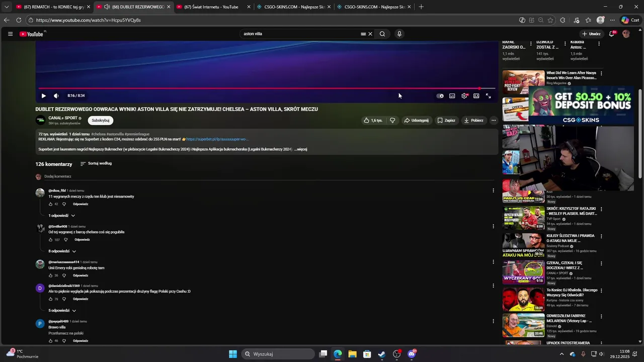This screenshot has height=362, width=644.
Task: Like the comment by @nikos_ftbl
Action: click(50, 204)
